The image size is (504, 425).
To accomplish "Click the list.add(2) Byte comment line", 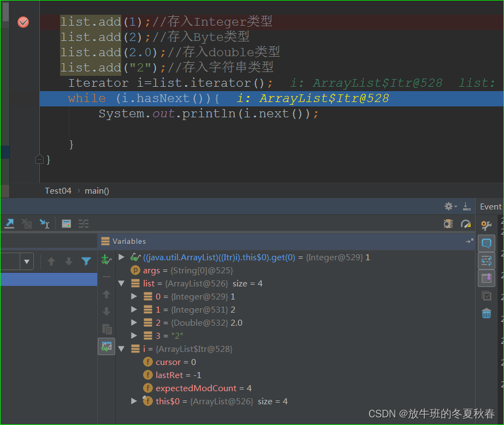I will tap(155, 37).
